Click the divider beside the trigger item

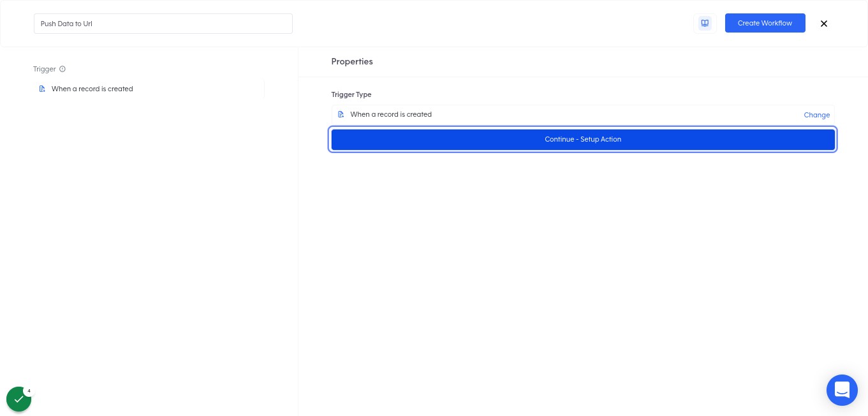pos(264,89)
